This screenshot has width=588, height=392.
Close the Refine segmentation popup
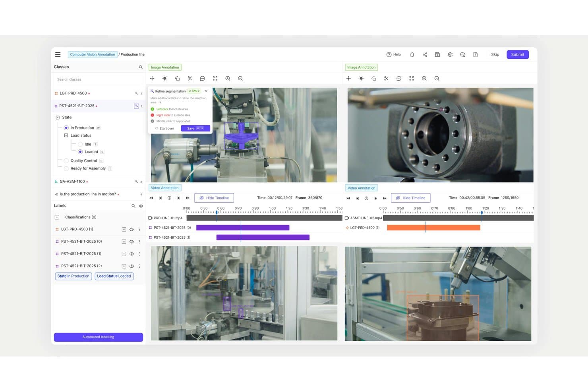206,91
